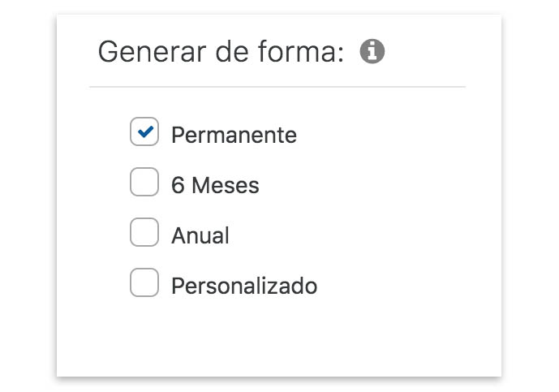Click the Personalizado label text

tap(244, 286)
